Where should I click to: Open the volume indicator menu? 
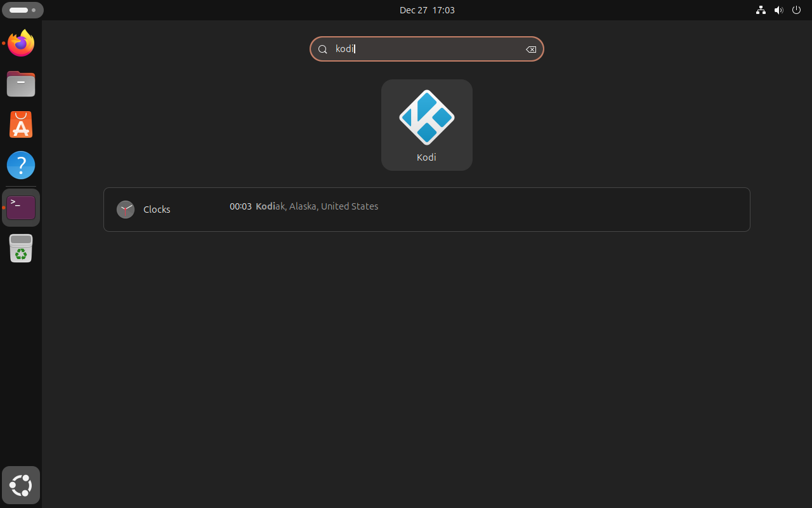[778, 10]
